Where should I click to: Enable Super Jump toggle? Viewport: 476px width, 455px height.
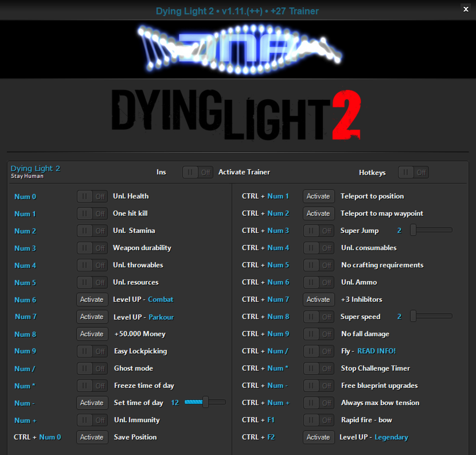(319, 231)
